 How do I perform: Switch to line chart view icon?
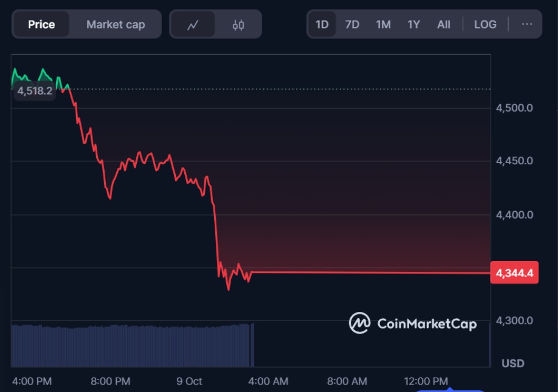tap(192, 25)
